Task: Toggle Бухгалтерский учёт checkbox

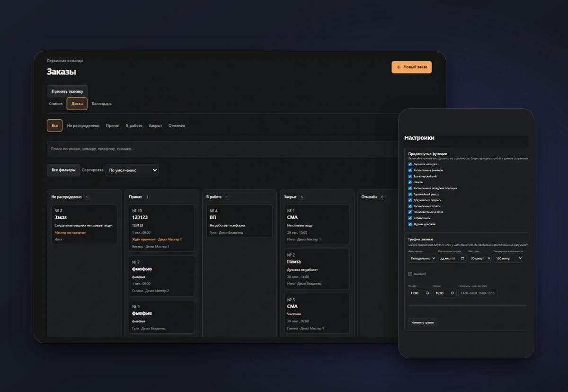Action: (410, 176)
